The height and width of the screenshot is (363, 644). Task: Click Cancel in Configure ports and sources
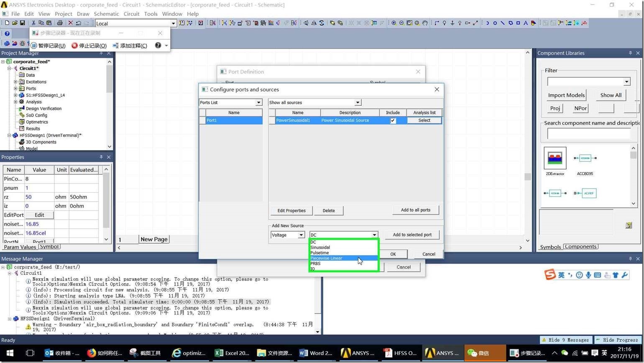point(429,254)
